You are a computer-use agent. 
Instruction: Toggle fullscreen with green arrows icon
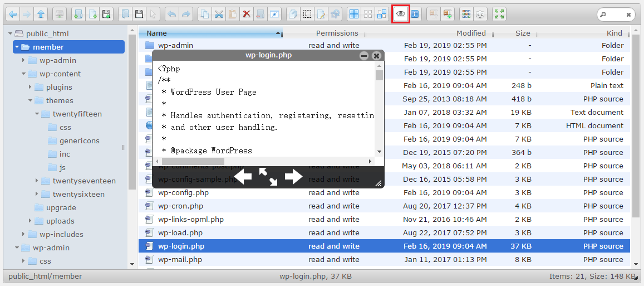[499, 14]
